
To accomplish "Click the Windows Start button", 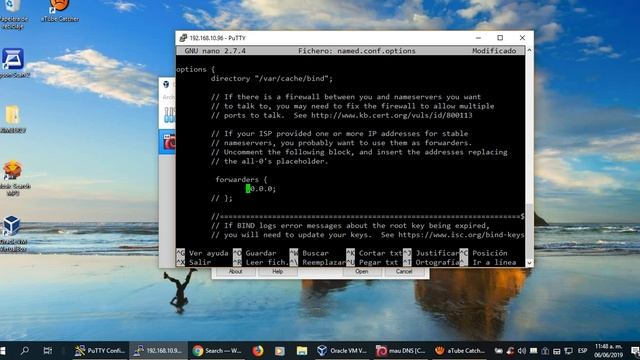I will 3,351.
